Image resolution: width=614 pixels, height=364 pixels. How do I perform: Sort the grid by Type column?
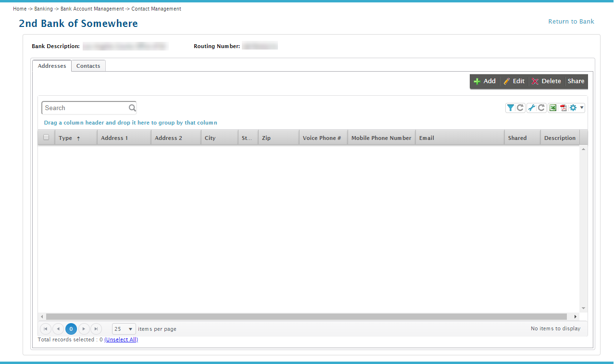click(x=65, y=138)
